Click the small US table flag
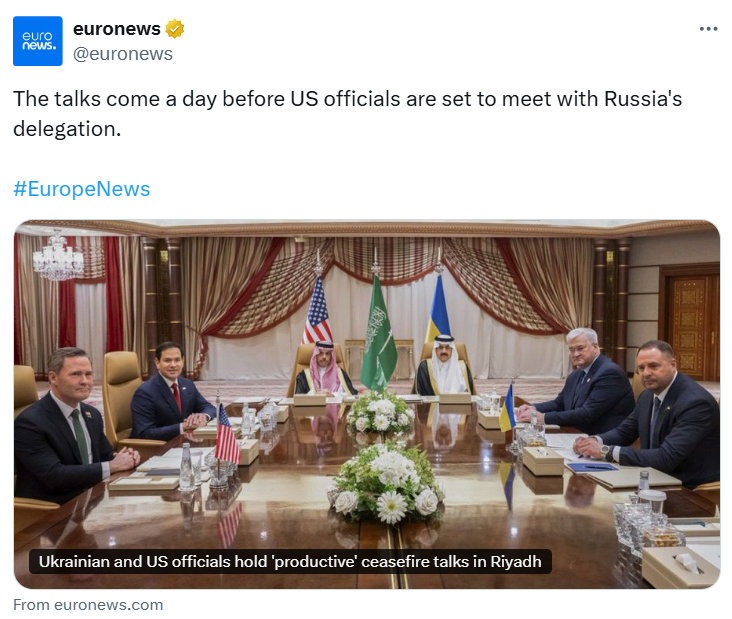732x619 pixels. click(226, 435)
